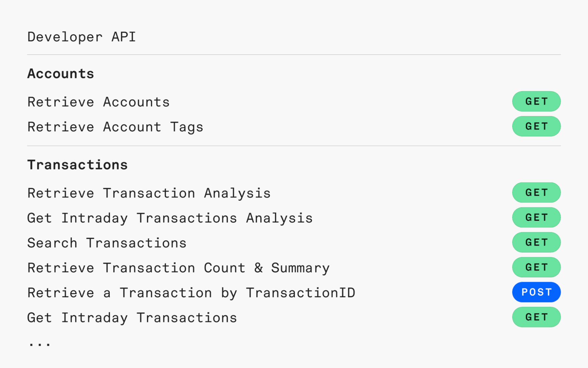This screenshot has height=368, width=588.
Task: Open the Get Intraday Transactions endpoint
Action: click(x=132, y=317)
